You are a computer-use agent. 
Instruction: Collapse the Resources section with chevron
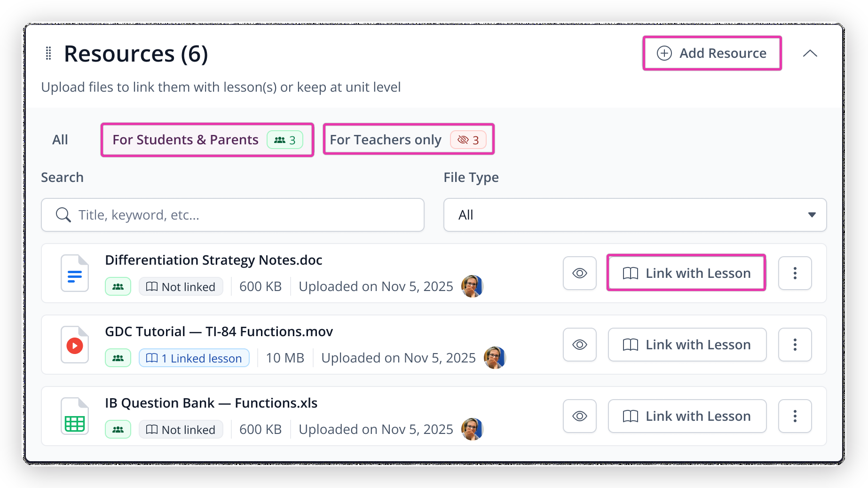pyautogui.click(x=810, y=53)
